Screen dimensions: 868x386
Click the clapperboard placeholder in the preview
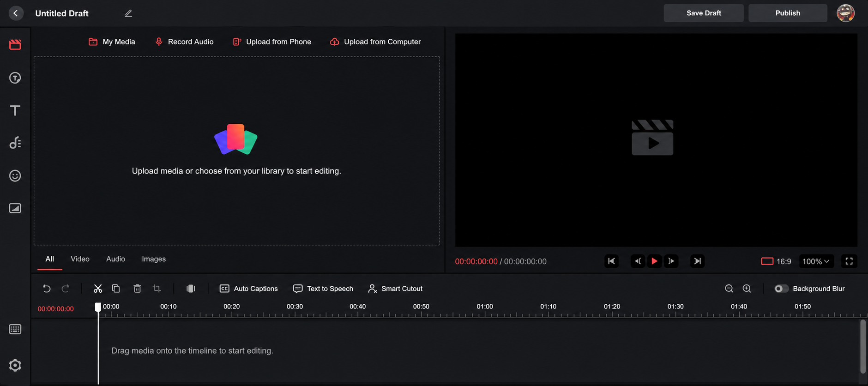click(x=652, y=138)
